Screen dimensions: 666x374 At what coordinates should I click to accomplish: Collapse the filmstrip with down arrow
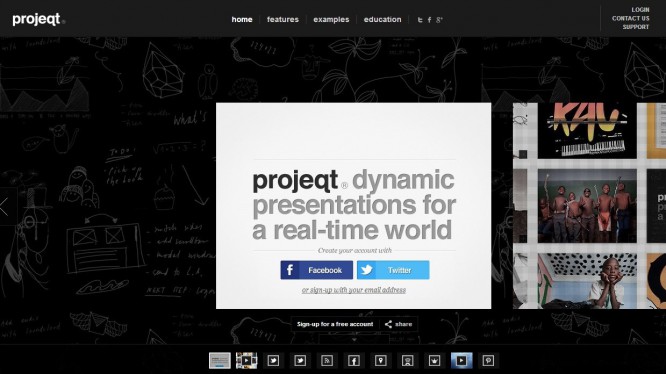click(x=354, y=340)
